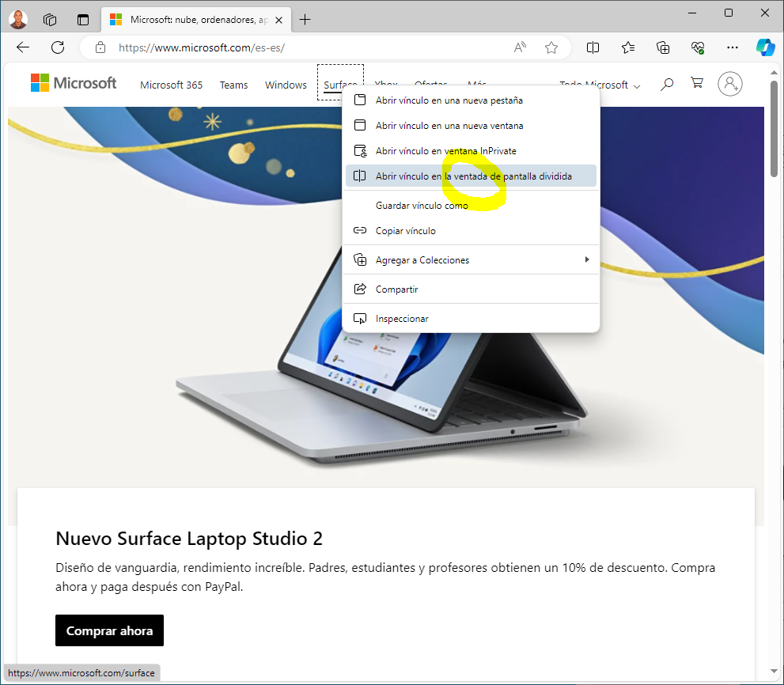
Task: Toggle split screen toolbar button
Action: 593,47
